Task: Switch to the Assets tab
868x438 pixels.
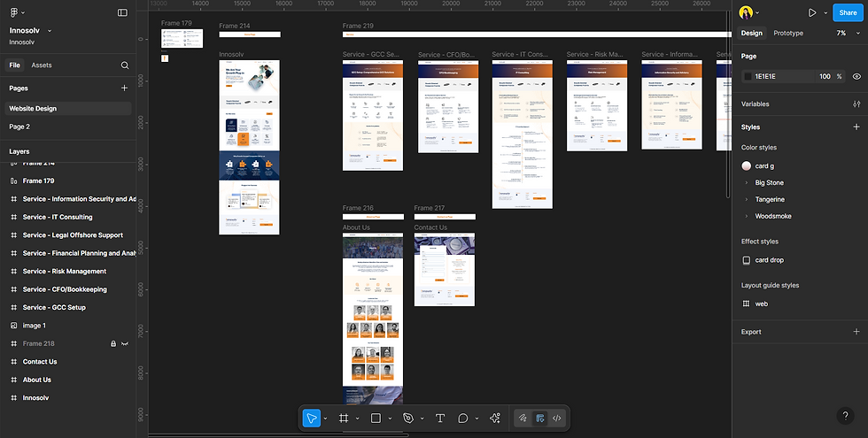Action: click(x=42, y=65)
